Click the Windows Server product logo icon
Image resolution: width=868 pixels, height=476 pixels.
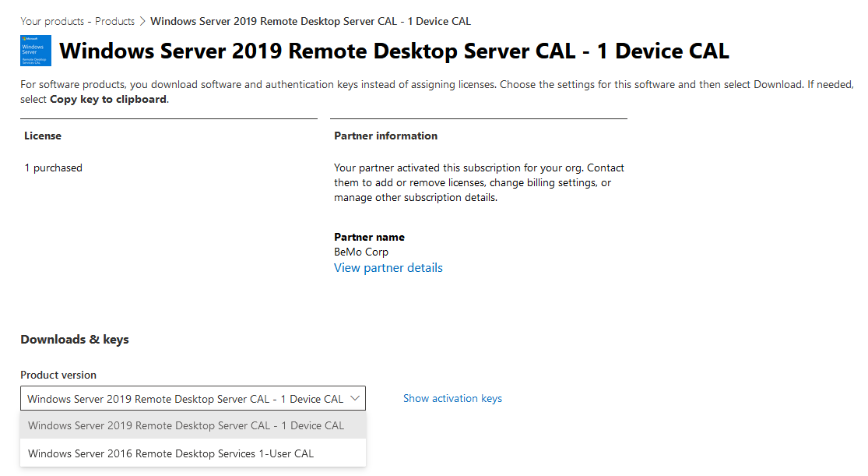[36, 51]
